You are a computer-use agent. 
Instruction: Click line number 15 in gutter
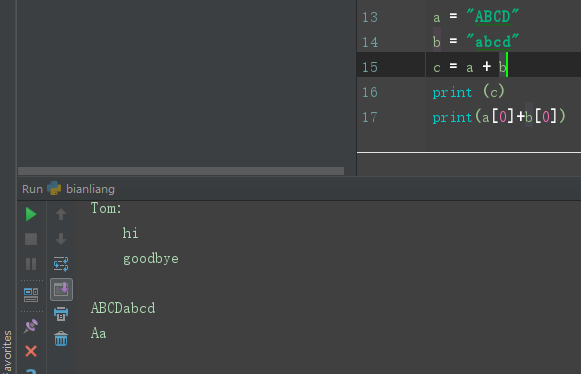370,67
